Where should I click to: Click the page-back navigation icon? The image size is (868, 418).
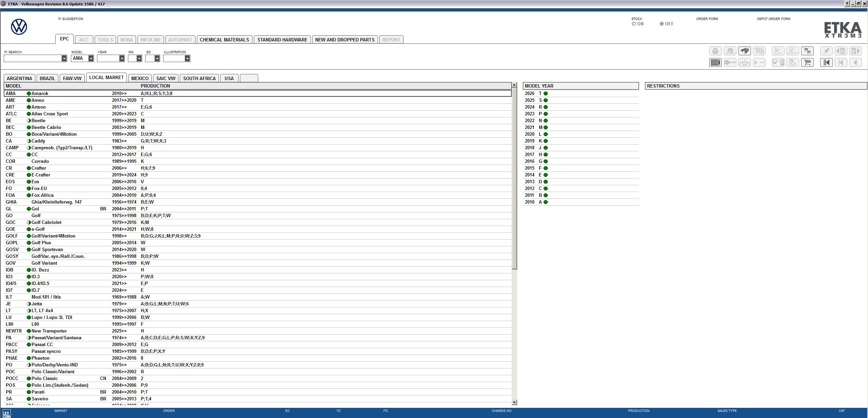[841, 51]
